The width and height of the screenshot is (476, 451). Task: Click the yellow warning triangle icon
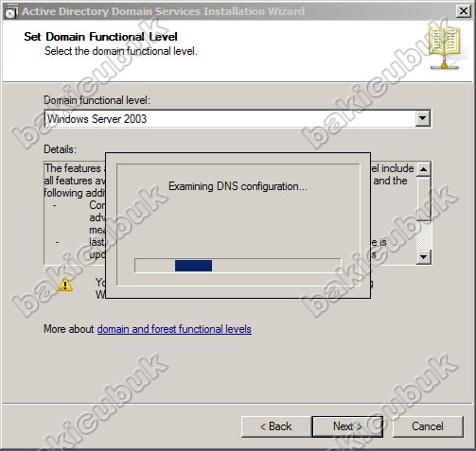click(65, 286)
